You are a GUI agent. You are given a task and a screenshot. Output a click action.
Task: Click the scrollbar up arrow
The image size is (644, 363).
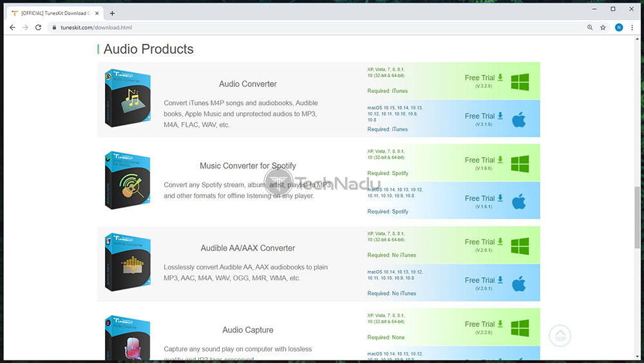(x=637, y=39)
